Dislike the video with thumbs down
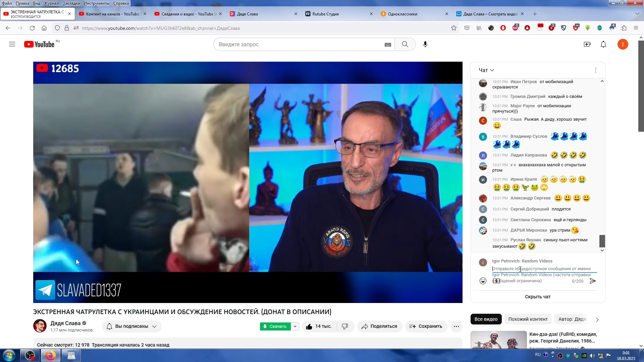This screenshot has width=644, height=362. pyautogui.click(x=345, y=326)
